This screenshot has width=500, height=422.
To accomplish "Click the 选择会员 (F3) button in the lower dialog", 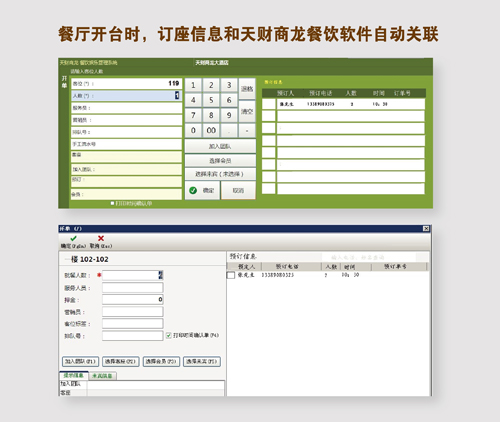I will click(x=161, y=361).
